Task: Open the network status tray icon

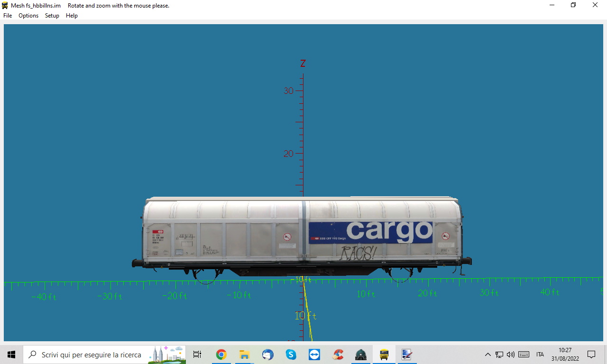Action: coord(499,355)
